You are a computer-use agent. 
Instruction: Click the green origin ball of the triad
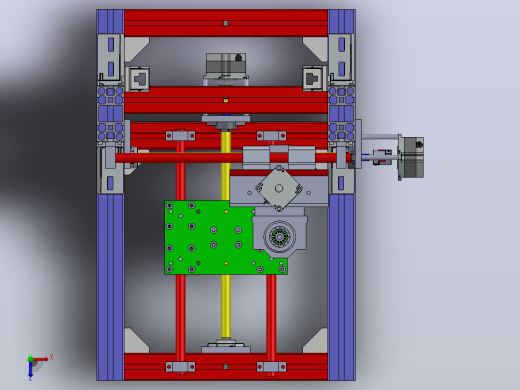[30, 359]
